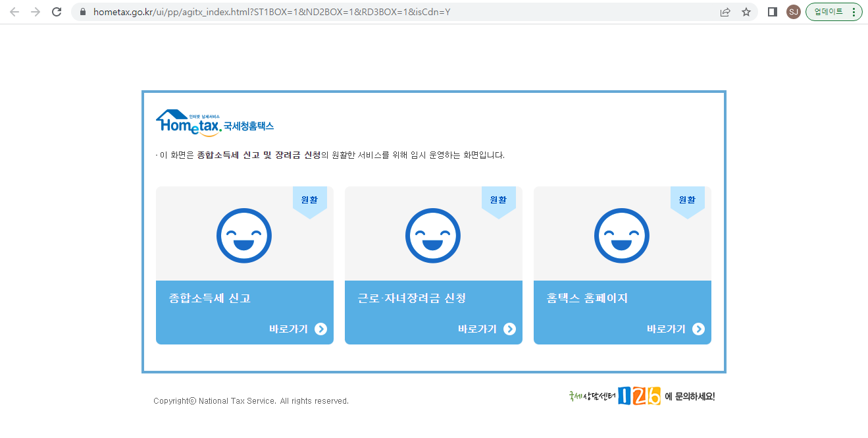
Task: Bookmark this page with star icon
Action: (746, 12)
